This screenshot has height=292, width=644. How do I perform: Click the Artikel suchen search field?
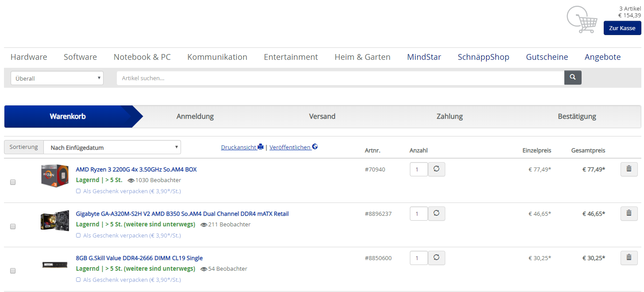340,78
